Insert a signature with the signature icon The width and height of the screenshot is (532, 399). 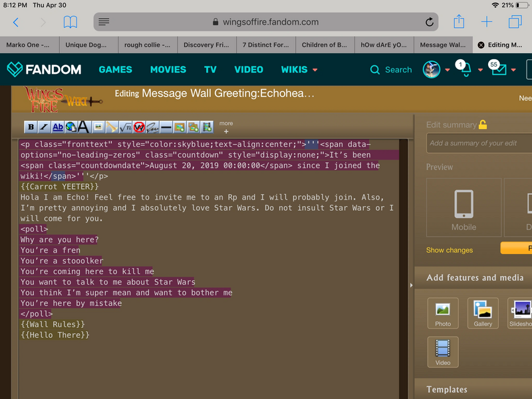pyautogui.click(x=152, y=126)
